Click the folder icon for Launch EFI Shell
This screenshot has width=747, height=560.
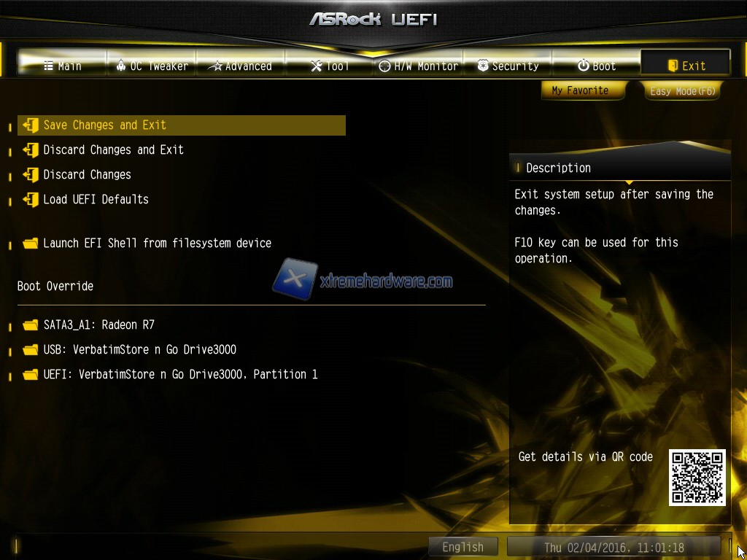[x=31, y=244]
